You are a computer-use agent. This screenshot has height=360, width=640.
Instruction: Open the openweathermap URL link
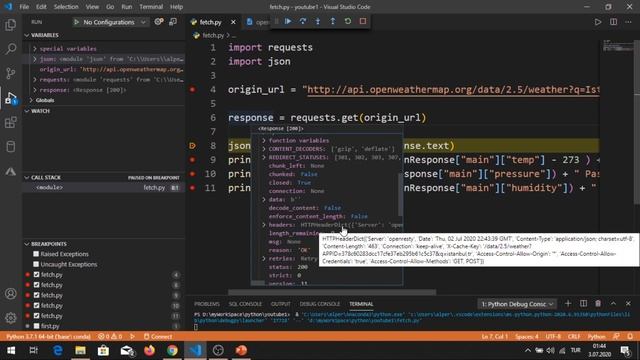[453, 90]
